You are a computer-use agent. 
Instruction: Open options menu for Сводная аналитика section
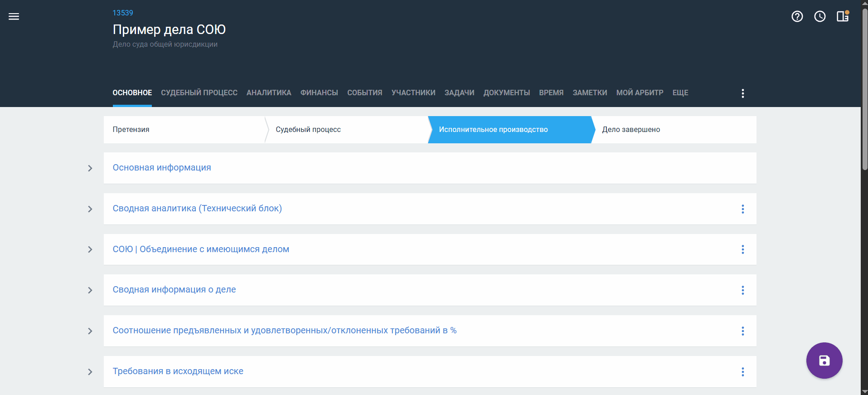click(742, 209)
